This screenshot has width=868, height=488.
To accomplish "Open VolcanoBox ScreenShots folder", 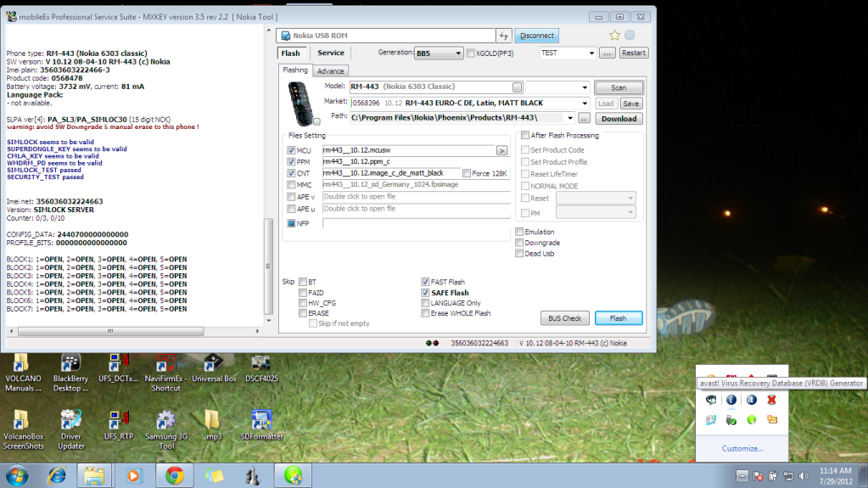I will tap(23, 429).
